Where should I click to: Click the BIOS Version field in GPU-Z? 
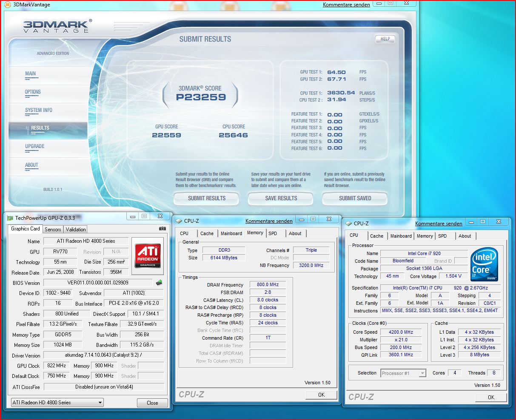point(98,283)
